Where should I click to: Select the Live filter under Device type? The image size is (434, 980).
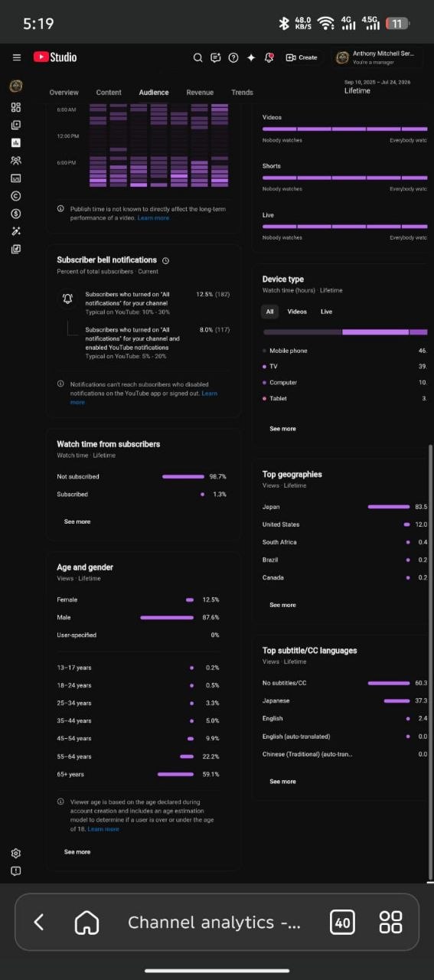pyautogui.click(x=326, y=312)
